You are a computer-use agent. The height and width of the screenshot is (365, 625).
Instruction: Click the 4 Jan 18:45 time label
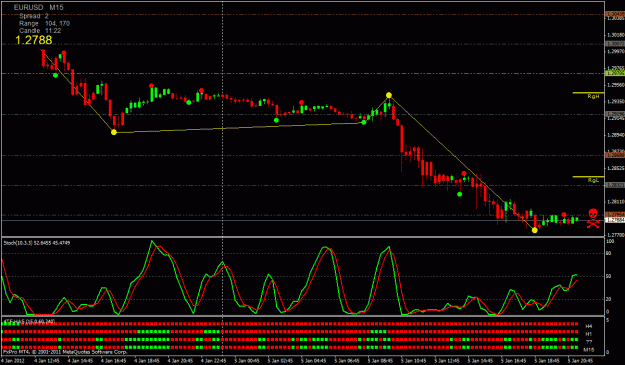point(147,361)
